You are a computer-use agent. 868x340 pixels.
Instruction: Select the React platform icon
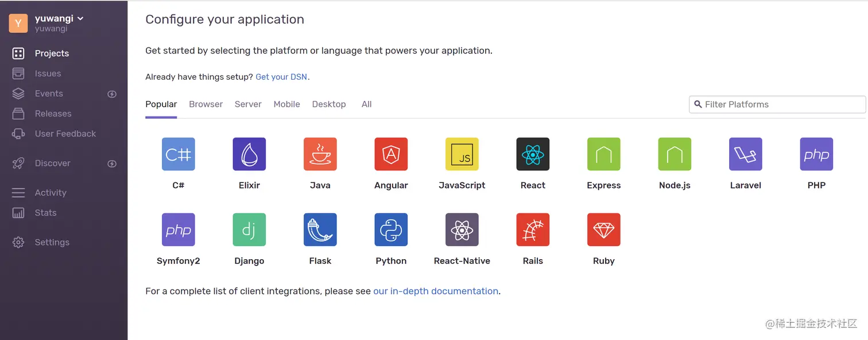533,154
